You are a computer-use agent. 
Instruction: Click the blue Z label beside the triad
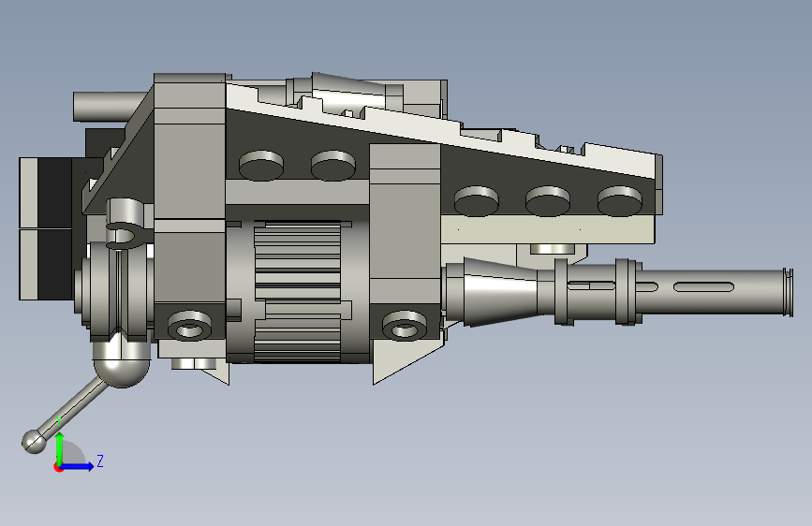[x=100, y=460]
